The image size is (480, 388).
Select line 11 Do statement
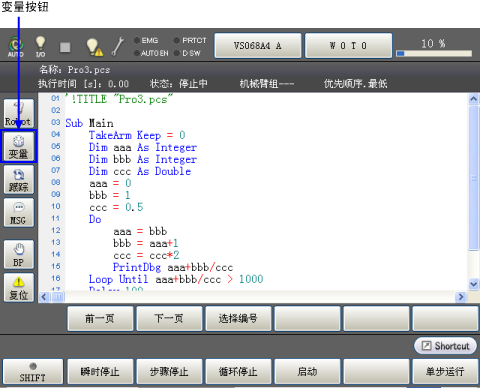click(95, 219)
